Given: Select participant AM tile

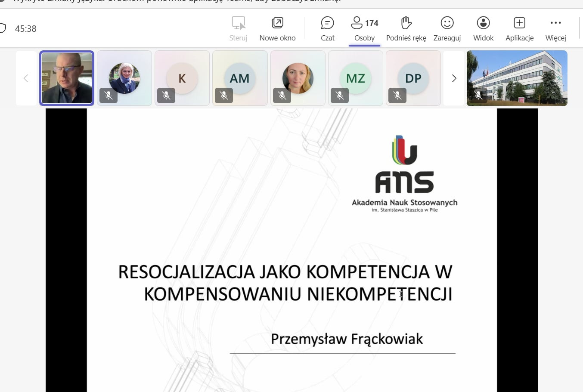Looking at the screenshot, I should pyautogui.click(x=240, y=78).
